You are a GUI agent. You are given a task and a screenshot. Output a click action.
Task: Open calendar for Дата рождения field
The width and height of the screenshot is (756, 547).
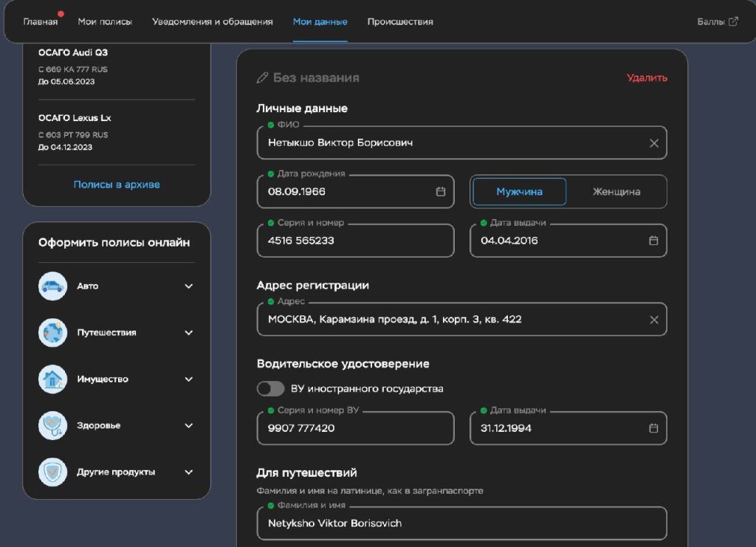(x=441, y=192)
